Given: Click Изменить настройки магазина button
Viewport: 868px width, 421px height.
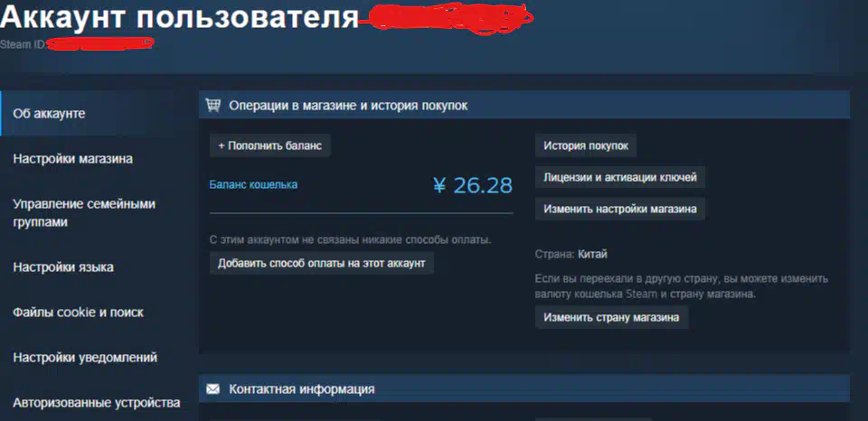Looking at the screenshot, I should [x=619, y=209].
